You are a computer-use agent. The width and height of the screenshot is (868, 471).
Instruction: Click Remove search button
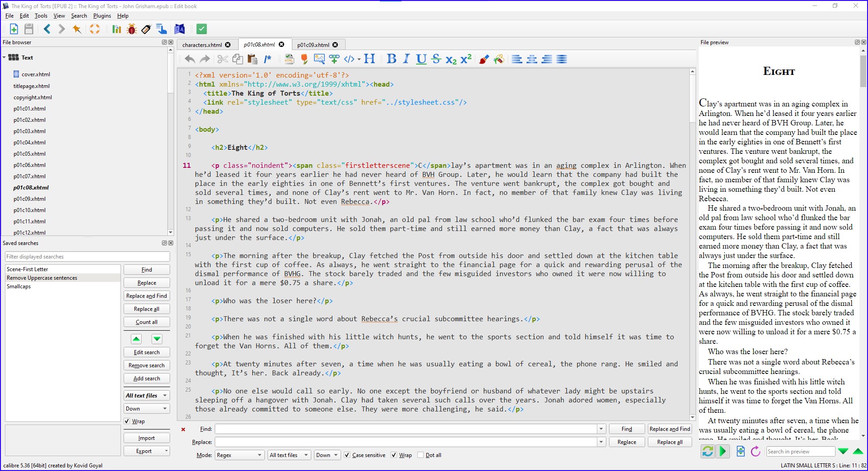(x=147, y=365)
